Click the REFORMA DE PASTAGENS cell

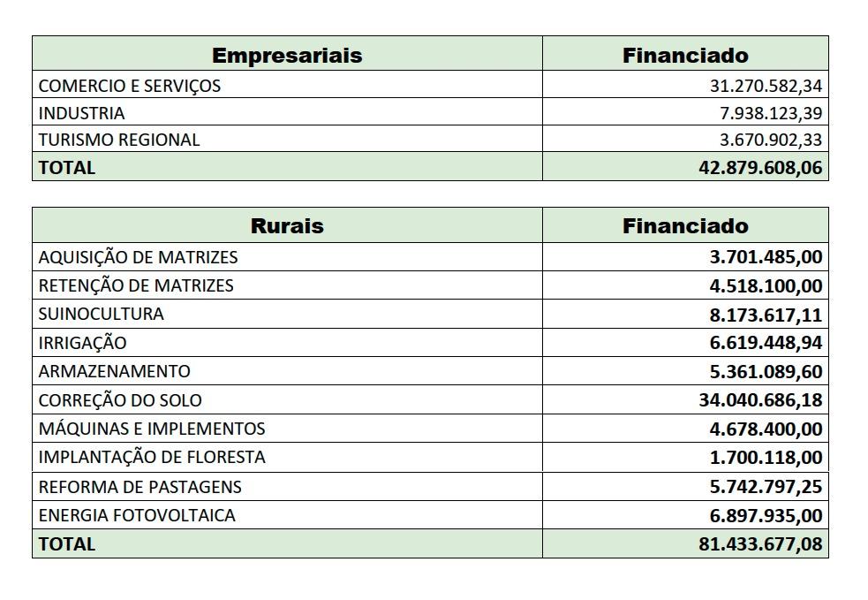pyautogui.click(x=140, y=487)
